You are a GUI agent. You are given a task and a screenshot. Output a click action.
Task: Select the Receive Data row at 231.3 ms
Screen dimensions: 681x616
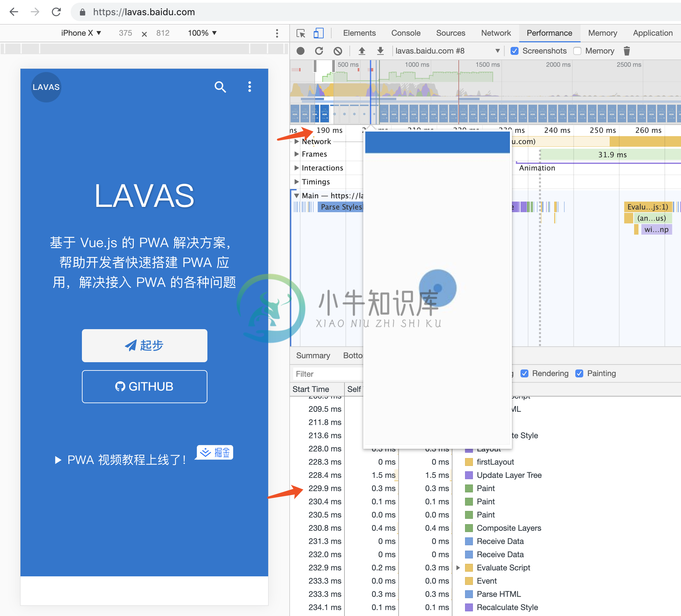[x=485, y=541]
